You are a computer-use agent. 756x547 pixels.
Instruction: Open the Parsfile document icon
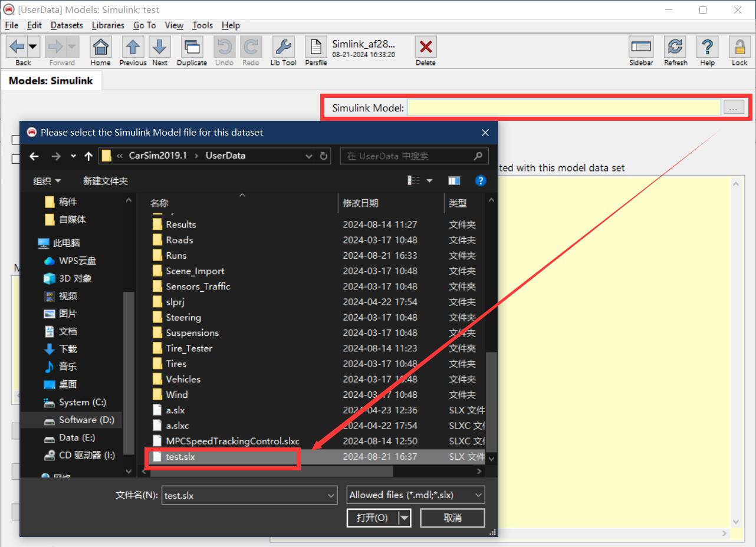click(316, 47)
